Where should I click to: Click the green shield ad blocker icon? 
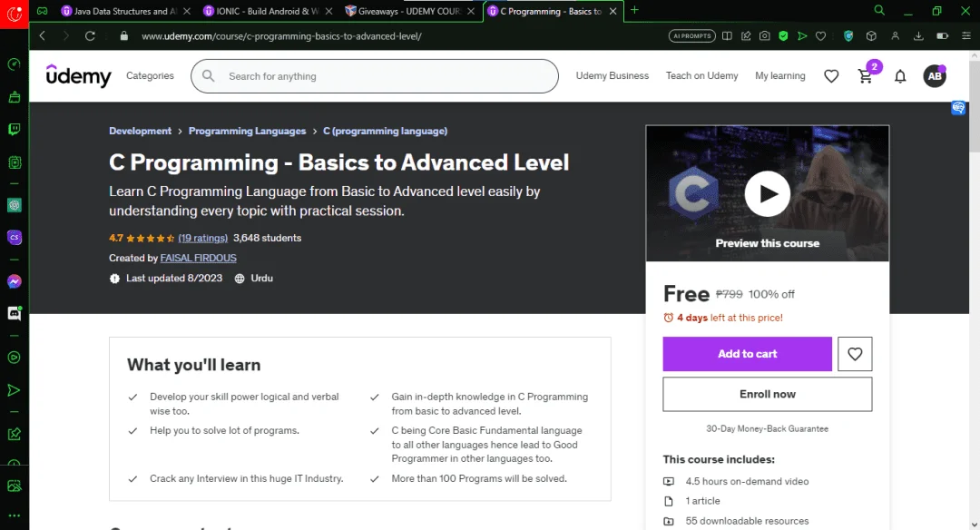pos(783,36)
